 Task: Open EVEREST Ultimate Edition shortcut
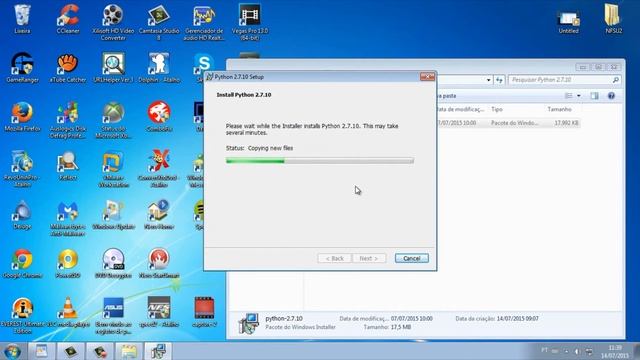(x=22, y=316)
